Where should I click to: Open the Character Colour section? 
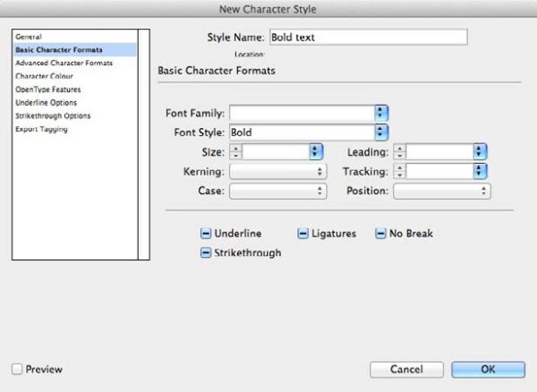point(46,77)
